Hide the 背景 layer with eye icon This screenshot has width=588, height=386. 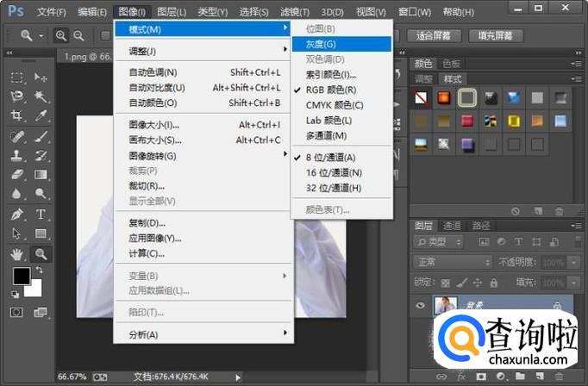422,305
